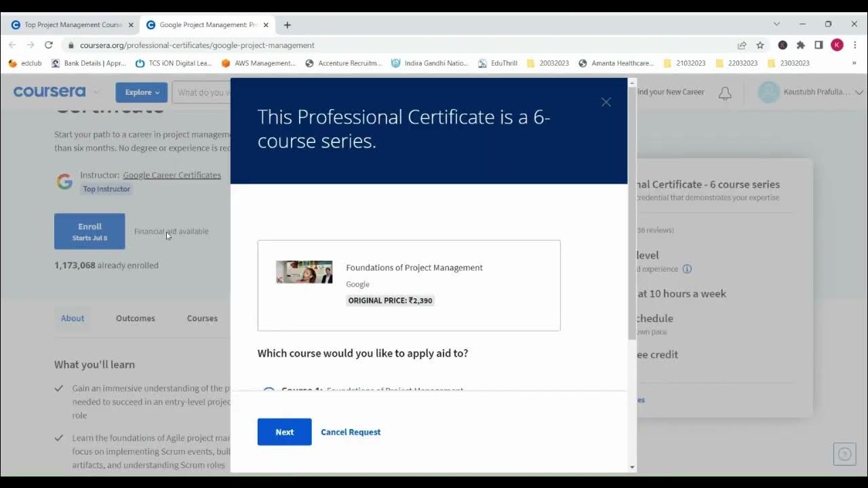Click '1,173,068 already enrolled' text
This screenshot has height=488, width=868.
coord(106,265)
